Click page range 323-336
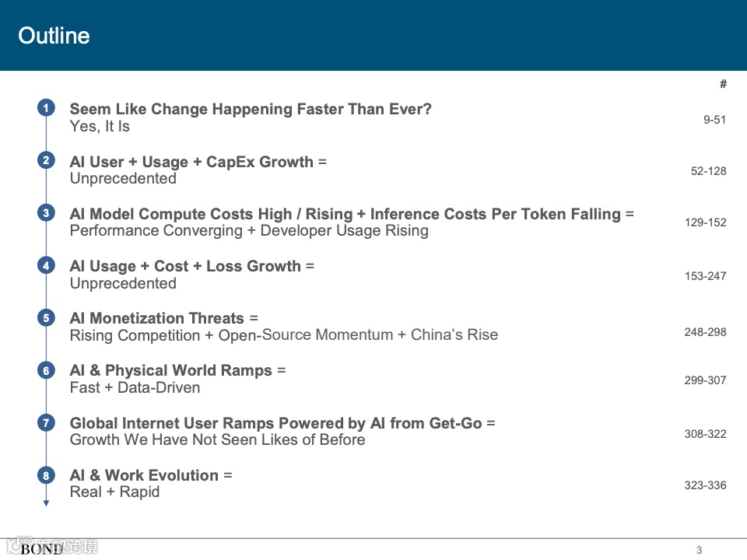Viewport: 747px width, 560px height. pyautogui.click(x=705, y=485)
